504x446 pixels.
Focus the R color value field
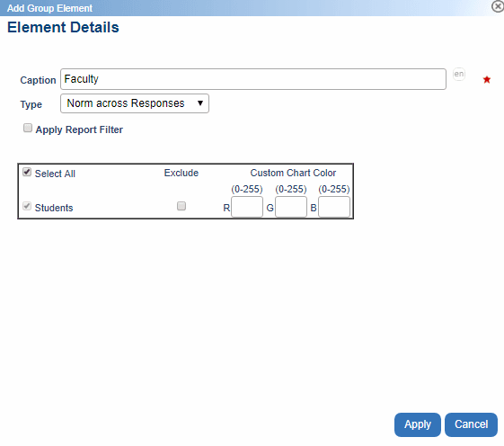click(247, 207)
